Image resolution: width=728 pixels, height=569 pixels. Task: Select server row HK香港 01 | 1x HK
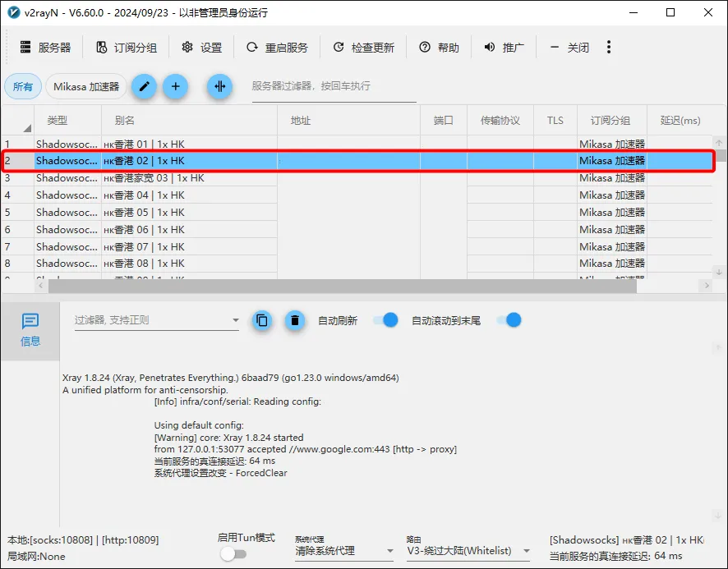tap(357, 144)
